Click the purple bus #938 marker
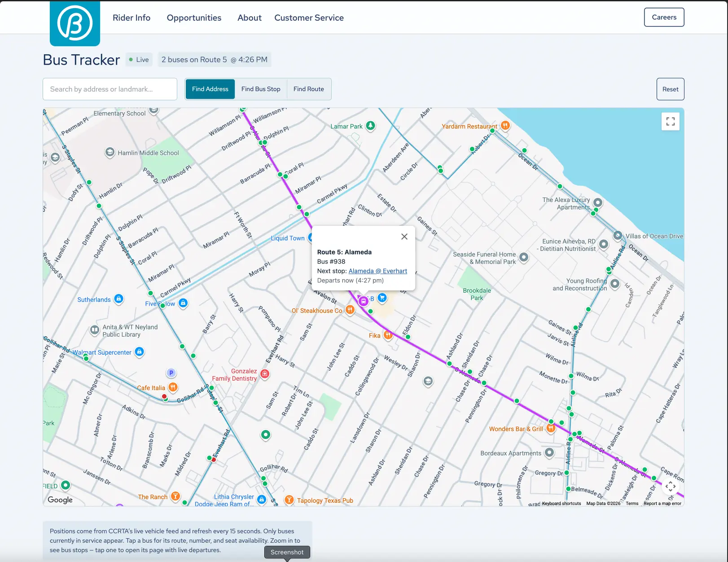Image resolution: width=728 pixels, height=562 pixels. 364,301
